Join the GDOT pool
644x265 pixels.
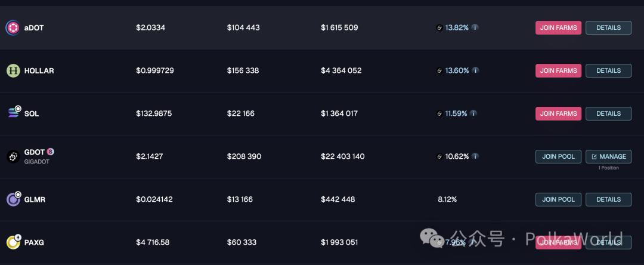click(558, 156)
